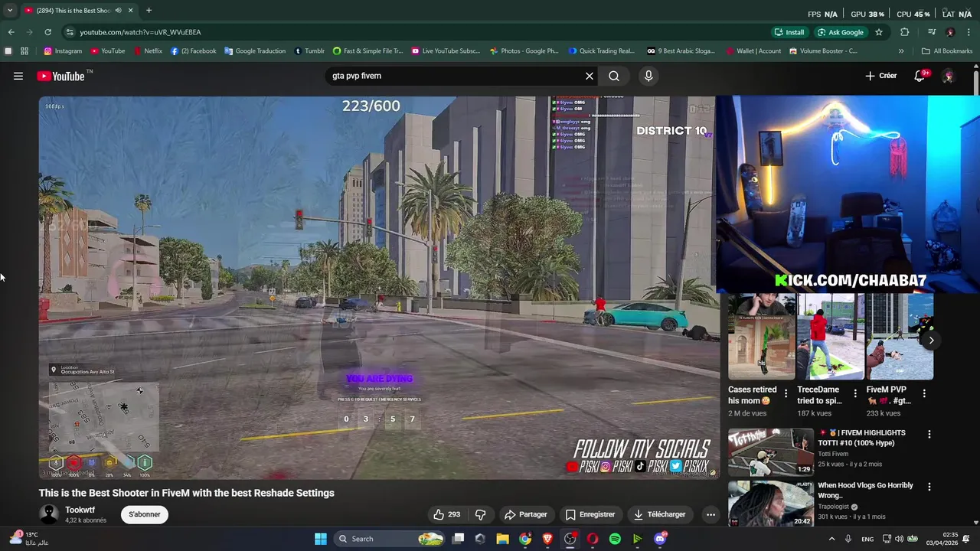Open the All Bookmarks folder
980x551 pixels.
coord(947,51)
